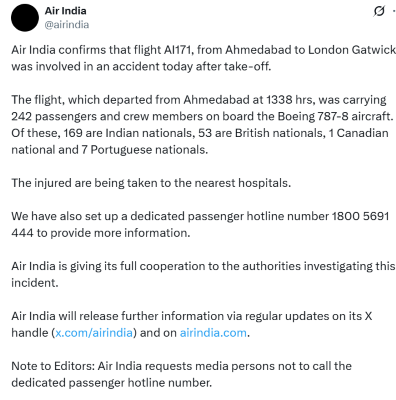
Task: Open the more options dots menu
Action: (x=394, y=11)
